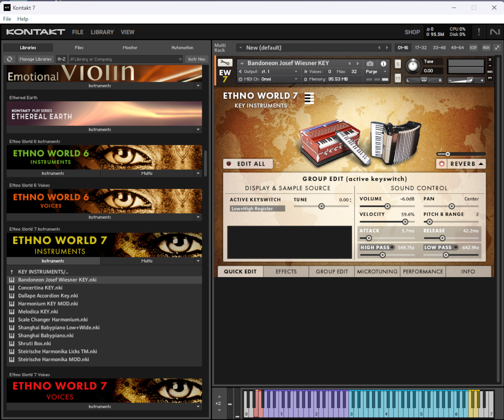Adjust the group TUNE slider
This screenshot has width=504, height=420.
pyautogui.click(x=321, y=206)
